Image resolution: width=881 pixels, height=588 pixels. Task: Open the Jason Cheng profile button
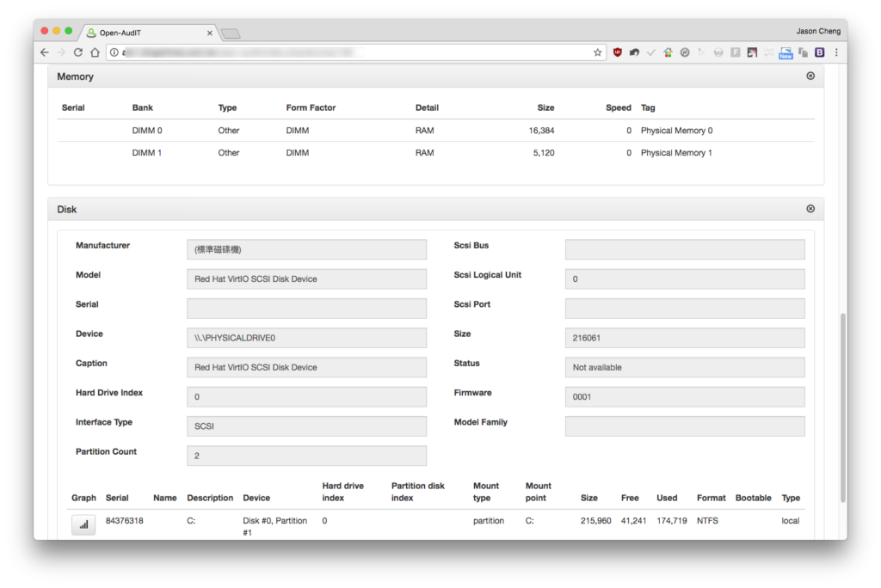(818, 31)
